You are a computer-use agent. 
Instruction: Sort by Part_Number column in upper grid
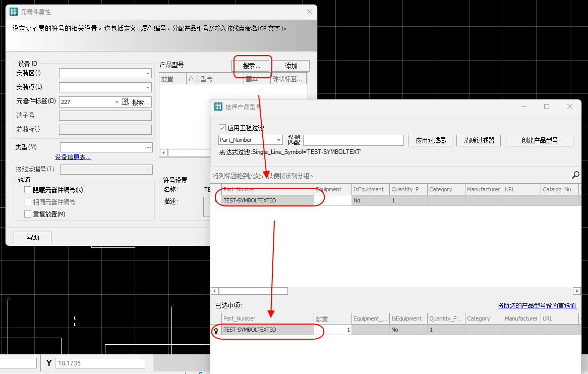(268, 189)
